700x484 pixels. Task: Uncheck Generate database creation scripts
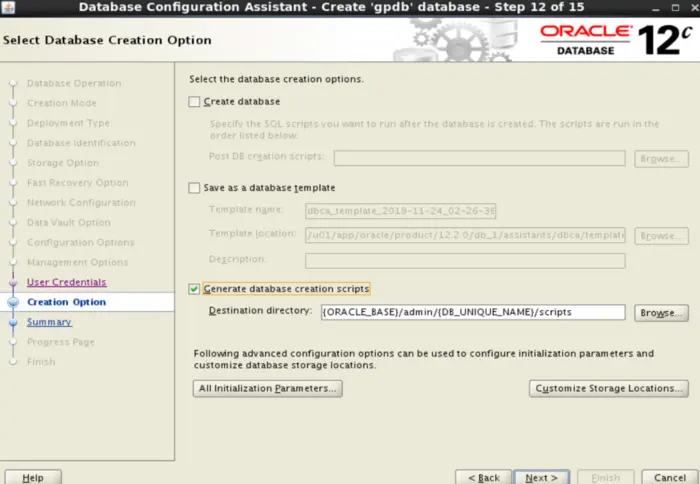click(194, 289)
